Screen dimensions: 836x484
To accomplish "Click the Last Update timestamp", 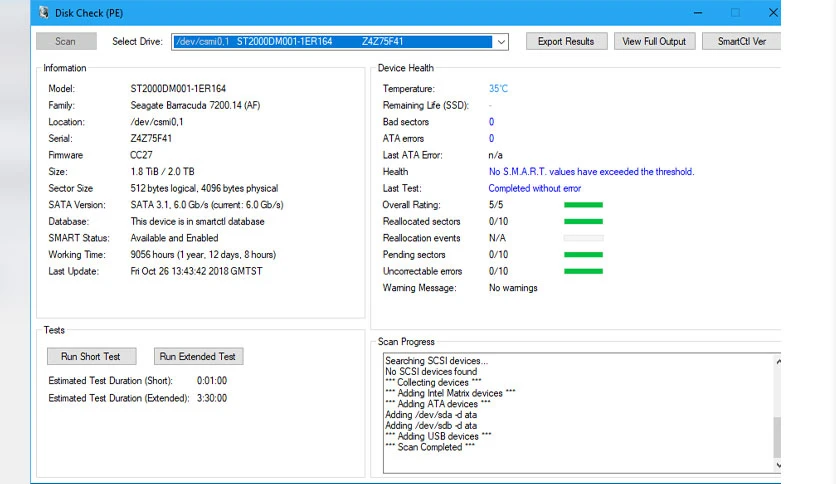I will [196, 271].
